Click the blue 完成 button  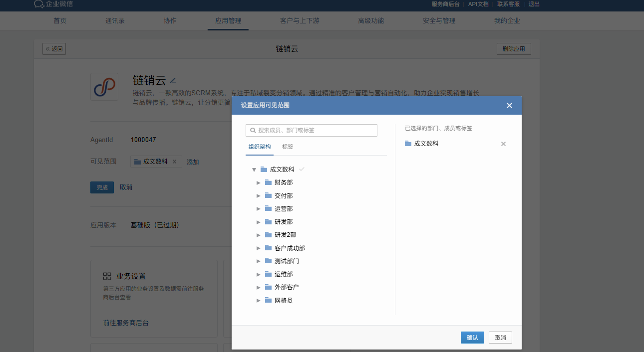pyautogui.click(x=102, y=187)
